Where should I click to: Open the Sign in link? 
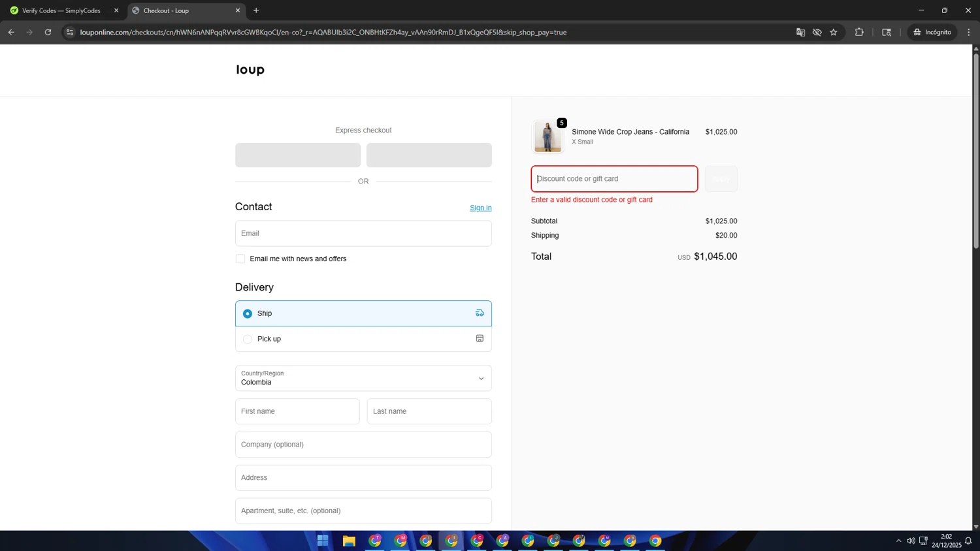point(481,208)
